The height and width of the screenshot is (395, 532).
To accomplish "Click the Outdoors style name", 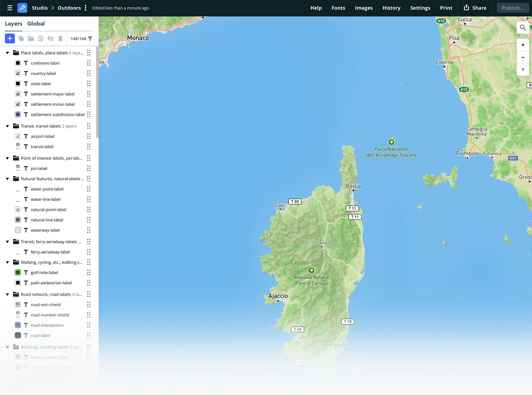I will tap(69, 8).
